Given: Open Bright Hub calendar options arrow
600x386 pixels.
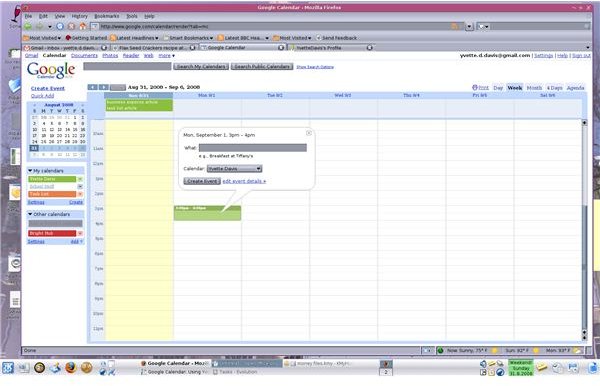Looking at the screenshot, I should 80,233.
